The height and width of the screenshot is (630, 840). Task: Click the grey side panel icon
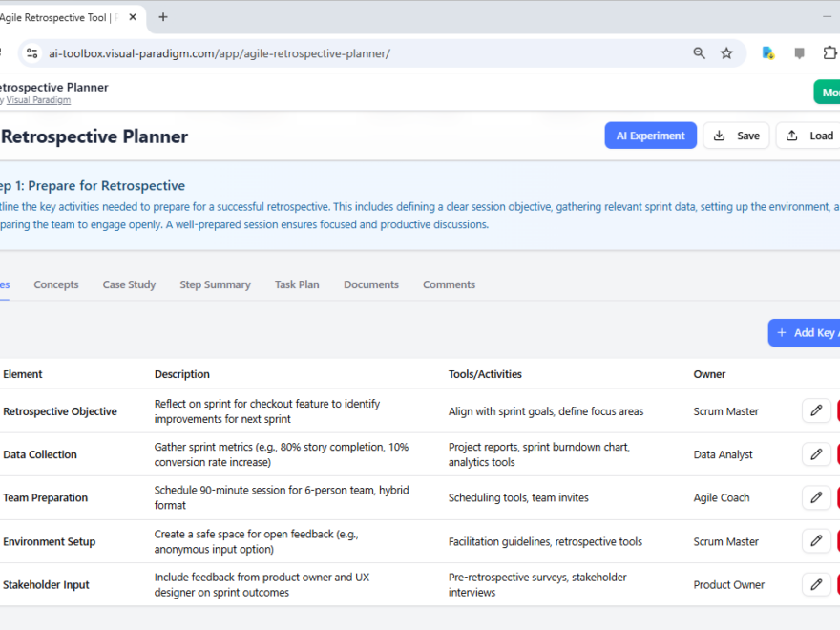point(799,52)
